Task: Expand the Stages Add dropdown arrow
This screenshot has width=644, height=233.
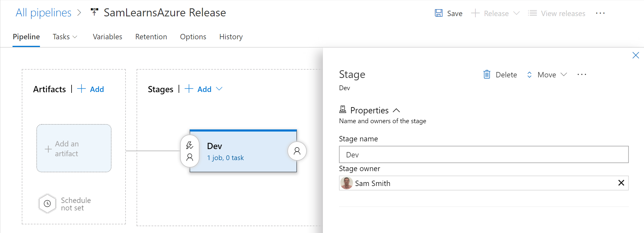Action: click(219, 89)
